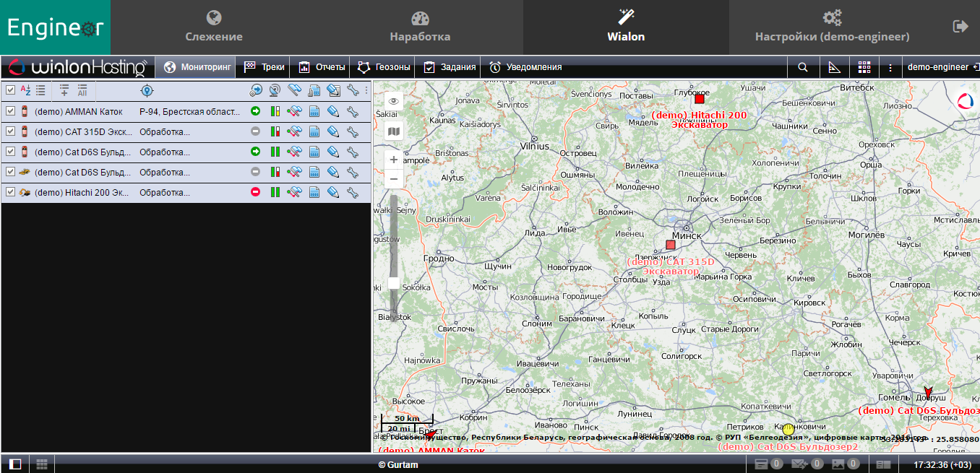This screenshot has height=473, width=980.
Task: Go to Наработка section in header
Action: [420, 27]
